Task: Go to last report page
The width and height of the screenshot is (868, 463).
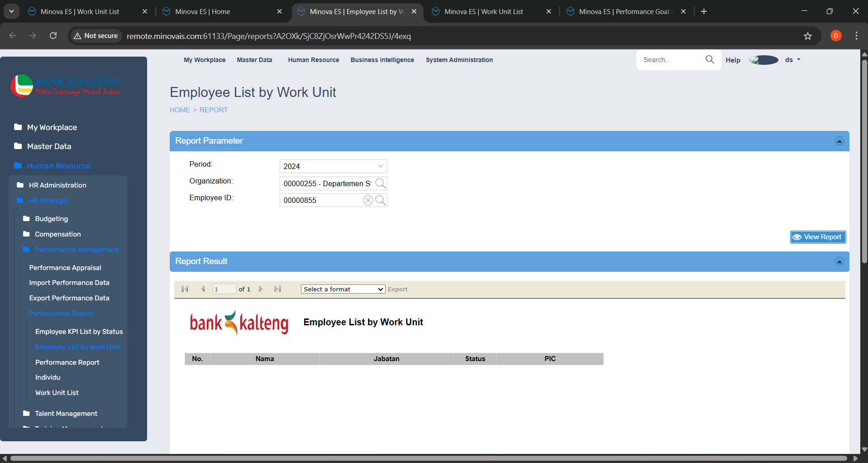Action: [278, 289]
